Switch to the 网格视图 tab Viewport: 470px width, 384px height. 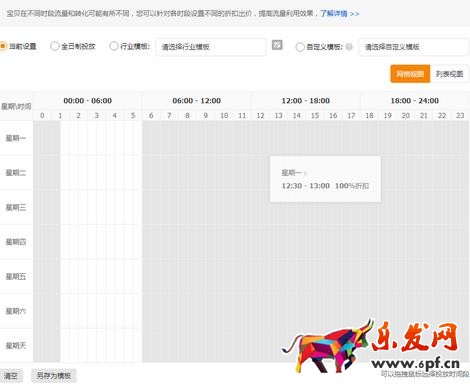tap(410, 74)
